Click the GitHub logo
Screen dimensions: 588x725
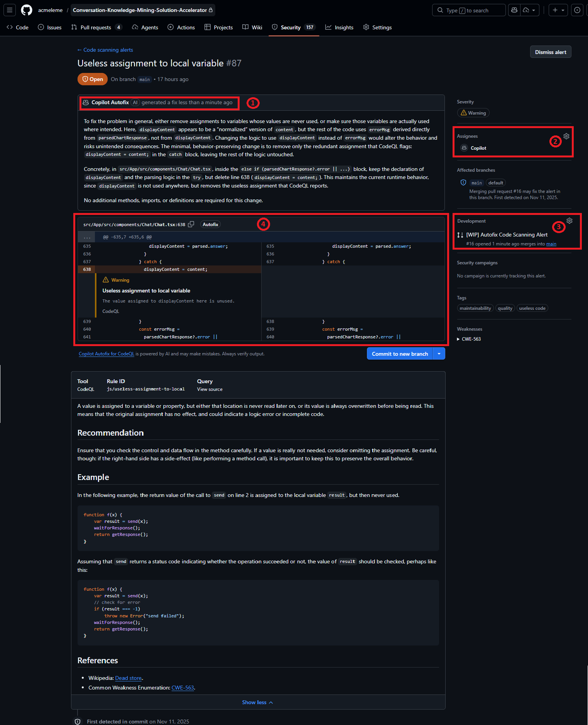[x=27, y=10]
